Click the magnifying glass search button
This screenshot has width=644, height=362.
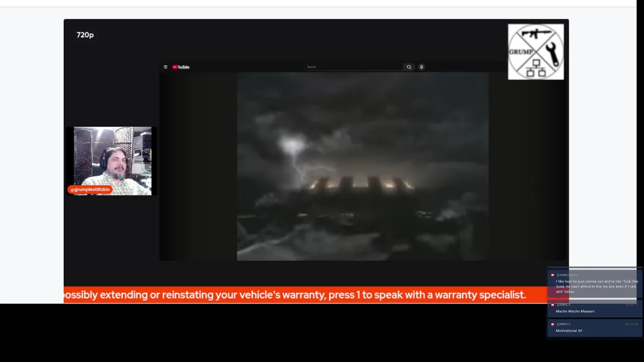click(409, 67)
